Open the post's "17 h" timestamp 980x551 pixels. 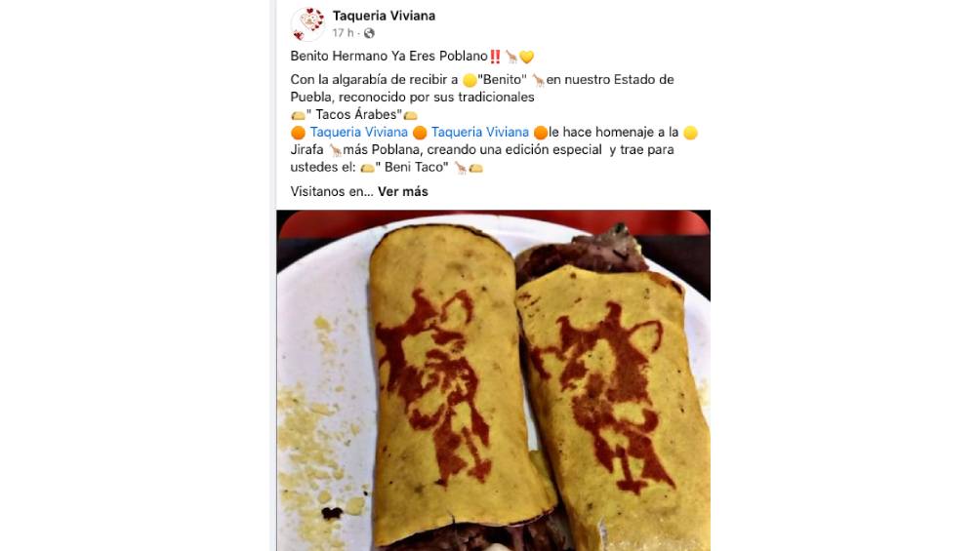[x=344, y=33]
